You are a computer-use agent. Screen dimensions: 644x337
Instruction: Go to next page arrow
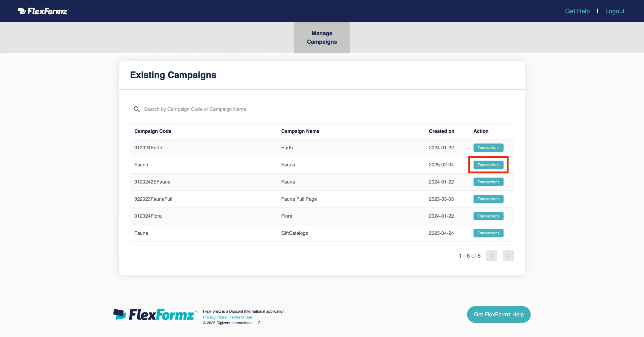tap(508, 256)
